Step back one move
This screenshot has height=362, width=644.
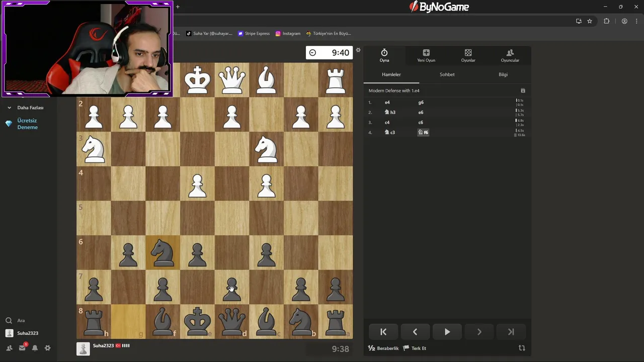pyautogui.click(x=415, y=332)
